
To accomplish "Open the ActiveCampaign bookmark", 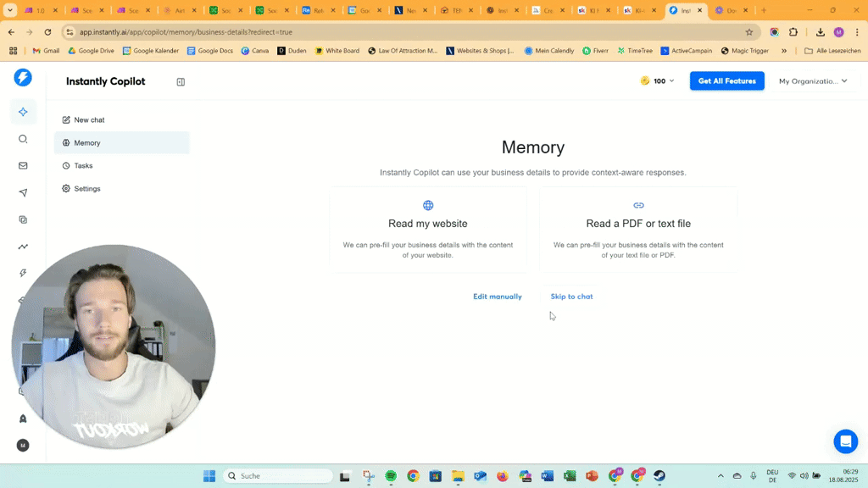I will [x=687, y=50].
